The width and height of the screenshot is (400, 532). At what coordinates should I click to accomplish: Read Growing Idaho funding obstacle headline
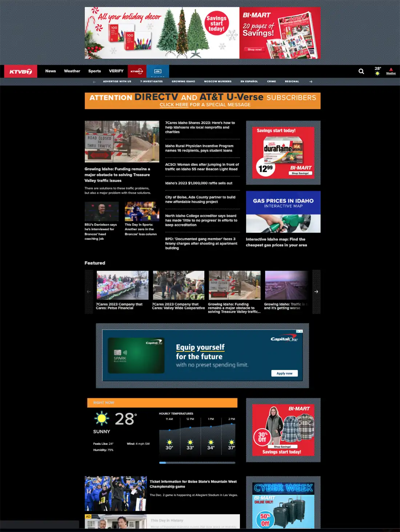[x=117, y=175]
